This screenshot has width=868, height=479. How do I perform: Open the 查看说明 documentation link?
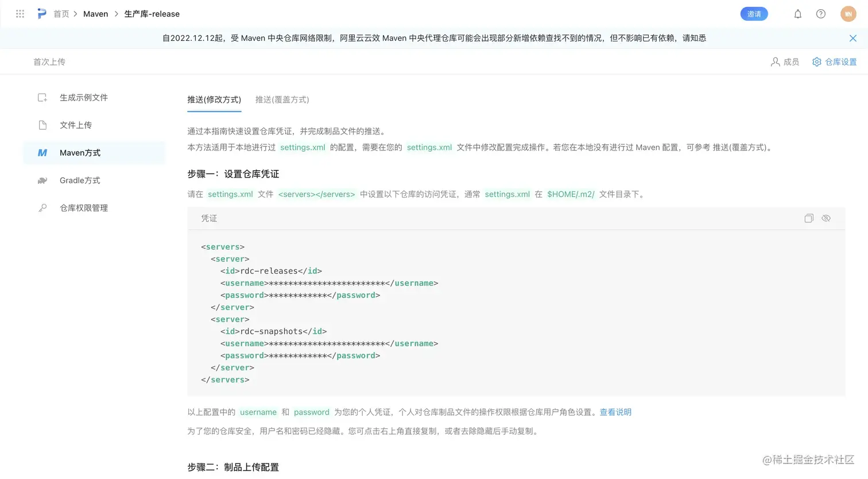(x=615, y=412)
